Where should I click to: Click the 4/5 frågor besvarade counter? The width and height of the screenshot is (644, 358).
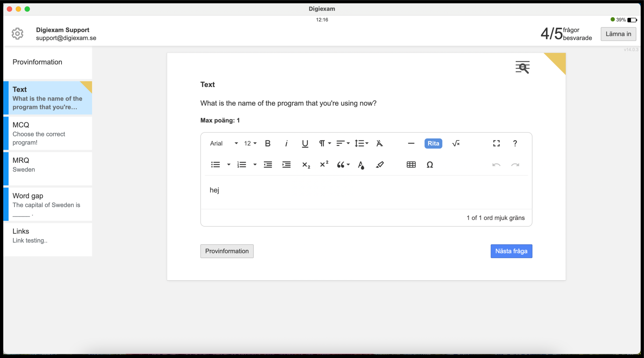pyautogui.click(x=566, y=34)
